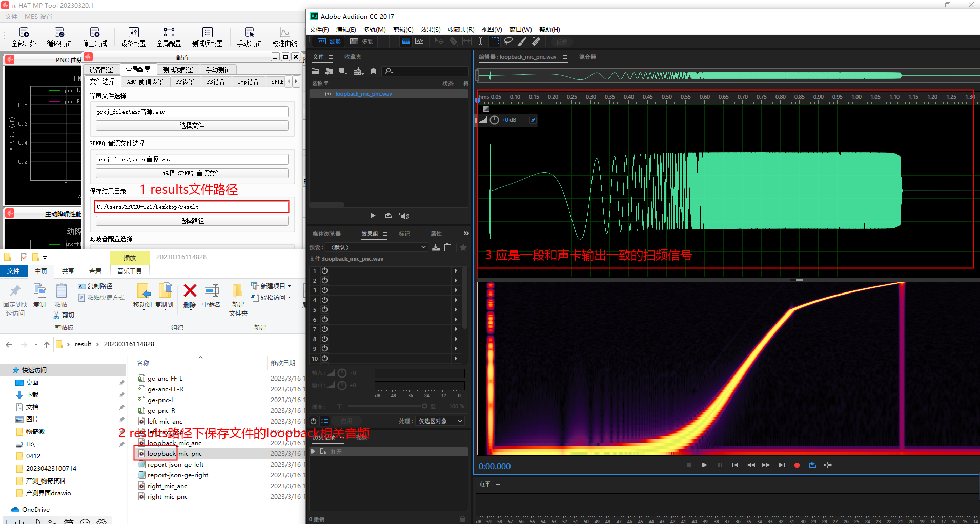Viewport: 980px width, 524px height.
Task: Select the Spot Healing Brush tool
Action: pyautogui.click(x=536, y=41)
